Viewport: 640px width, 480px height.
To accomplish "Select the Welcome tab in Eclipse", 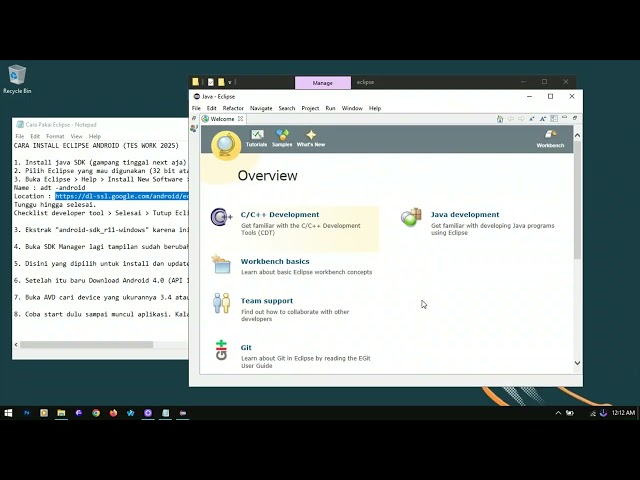I will (222, 119).
